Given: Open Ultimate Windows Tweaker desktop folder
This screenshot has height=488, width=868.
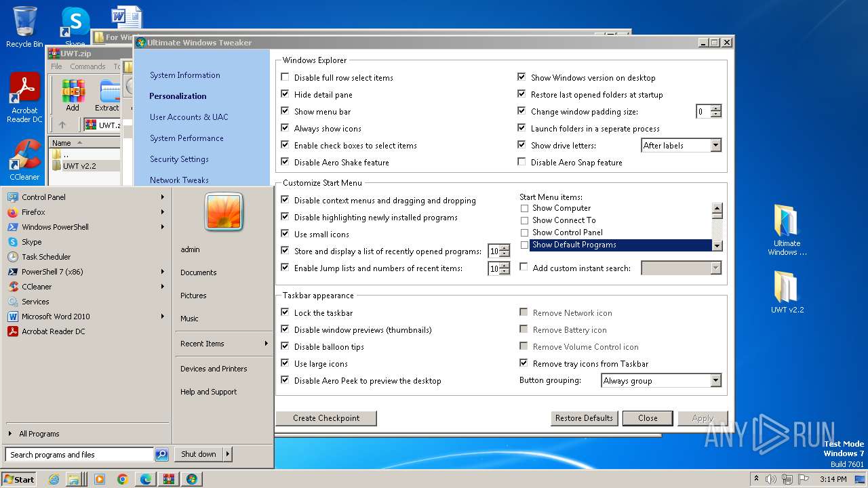Looking at the screenshot, I should pos(787,229).
